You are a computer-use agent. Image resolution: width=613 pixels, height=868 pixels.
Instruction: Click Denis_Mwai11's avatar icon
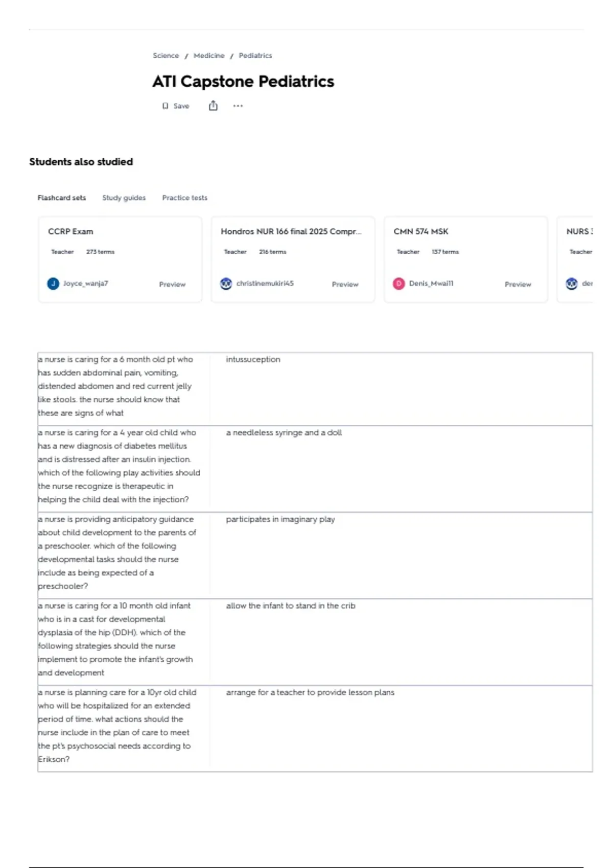tap(398, 283)
